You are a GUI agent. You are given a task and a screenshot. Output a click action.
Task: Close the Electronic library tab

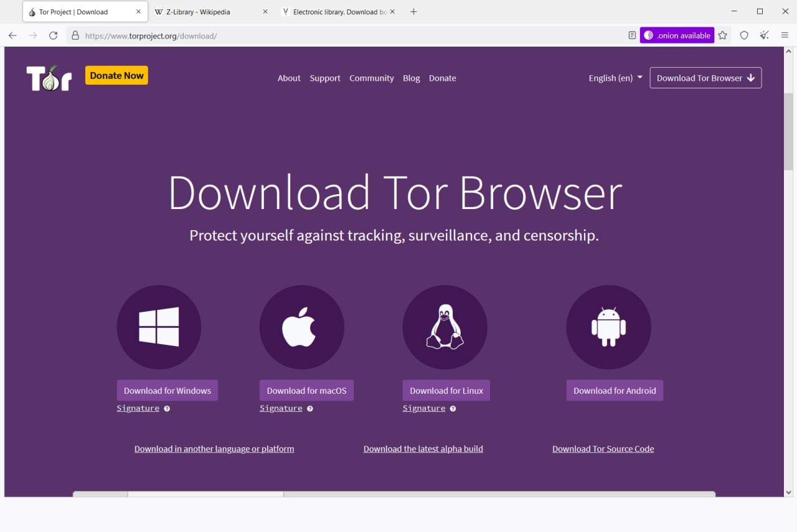pos(392,12)
